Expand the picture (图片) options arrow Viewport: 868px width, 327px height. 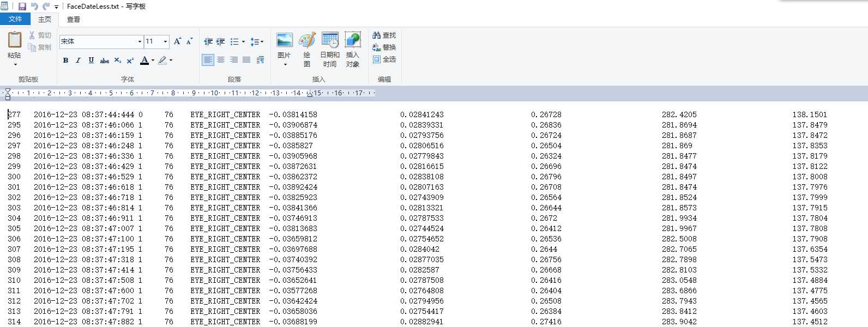(x=285, y=64)
